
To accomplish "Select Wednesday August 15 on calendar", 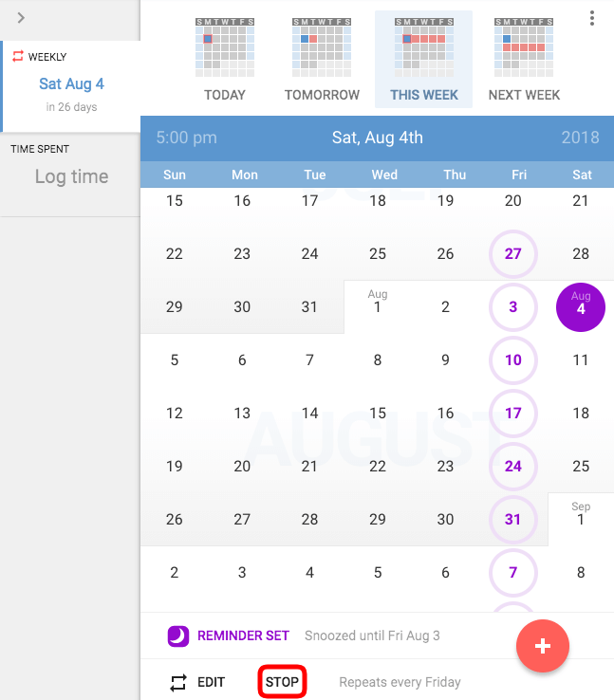I will (378, 414).
